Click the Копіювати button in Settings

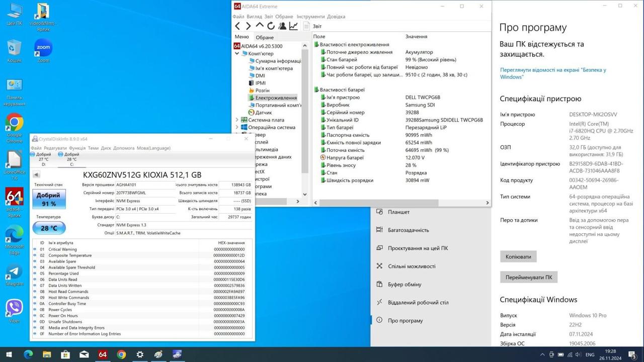pos(518,256)
